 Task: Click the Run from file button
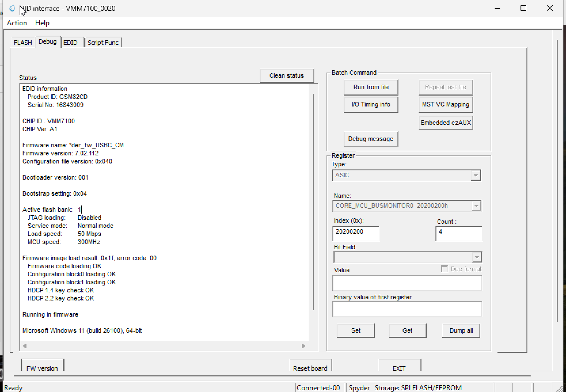click(371, 87)
